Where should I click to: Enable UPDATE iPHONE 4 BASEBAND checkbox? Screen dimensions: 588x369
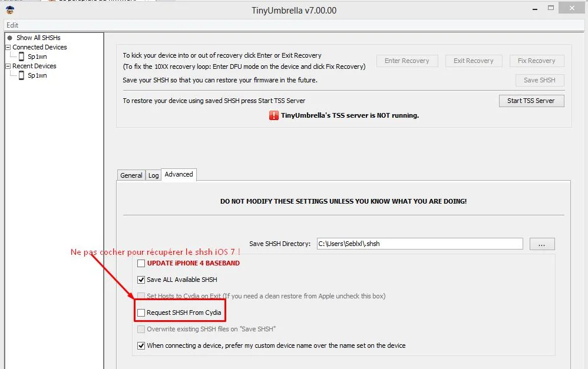141,263
